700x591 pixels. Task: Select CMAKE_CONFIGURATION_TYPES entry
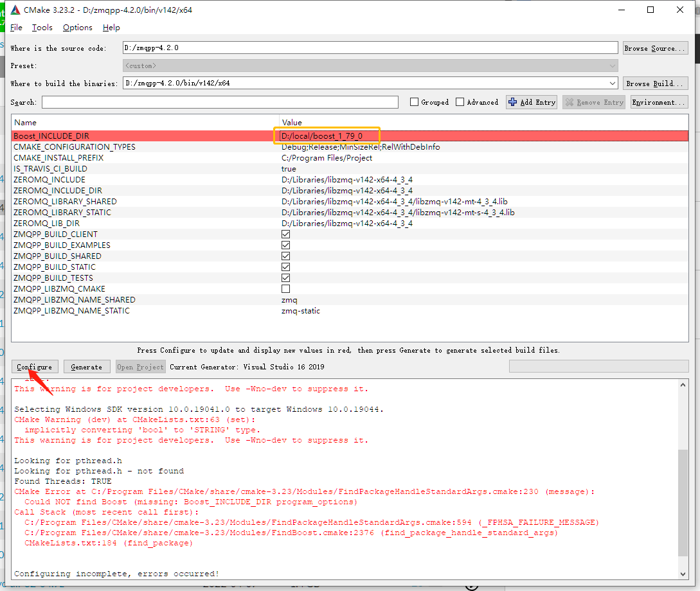point(75,146)
